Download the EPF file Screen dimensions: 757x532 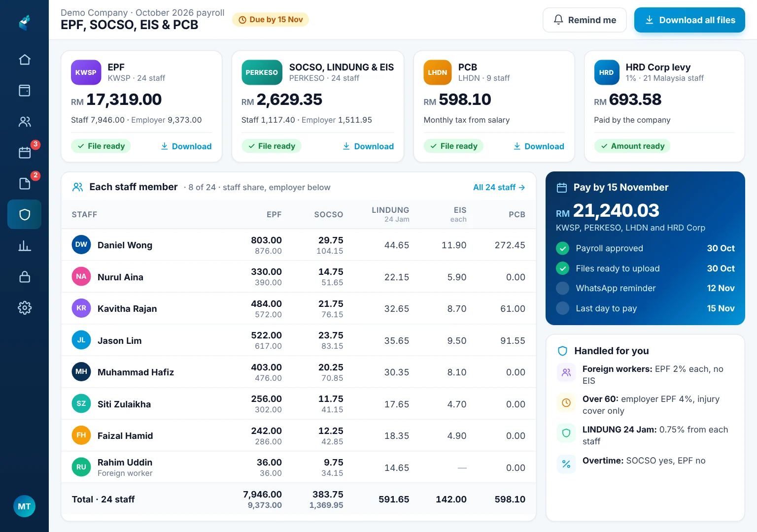[186, 146]
